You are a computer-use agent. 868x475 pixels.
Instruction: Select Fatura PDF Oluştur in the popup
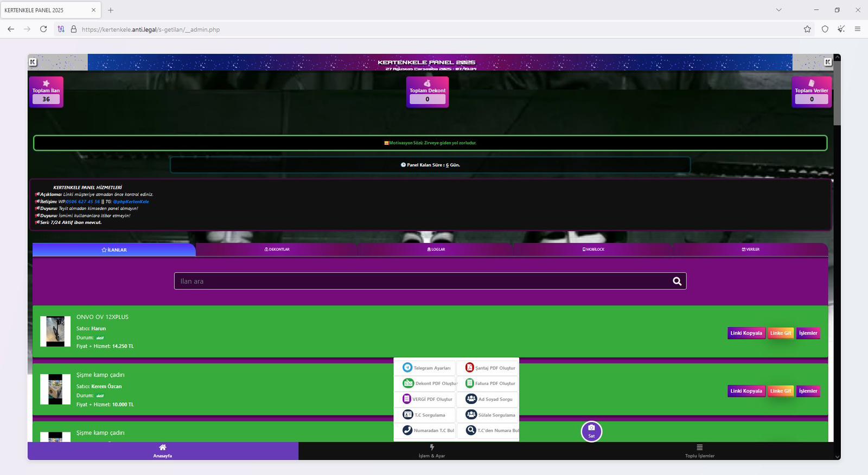(490, 383)
